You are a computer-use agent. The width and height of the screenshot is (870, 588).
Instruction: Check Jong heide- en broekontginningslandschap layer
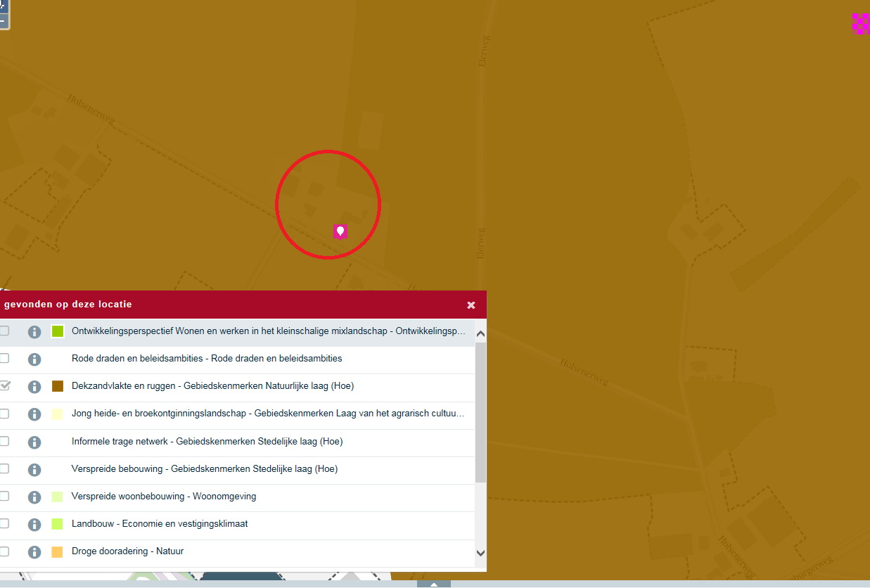coord(4,414)
